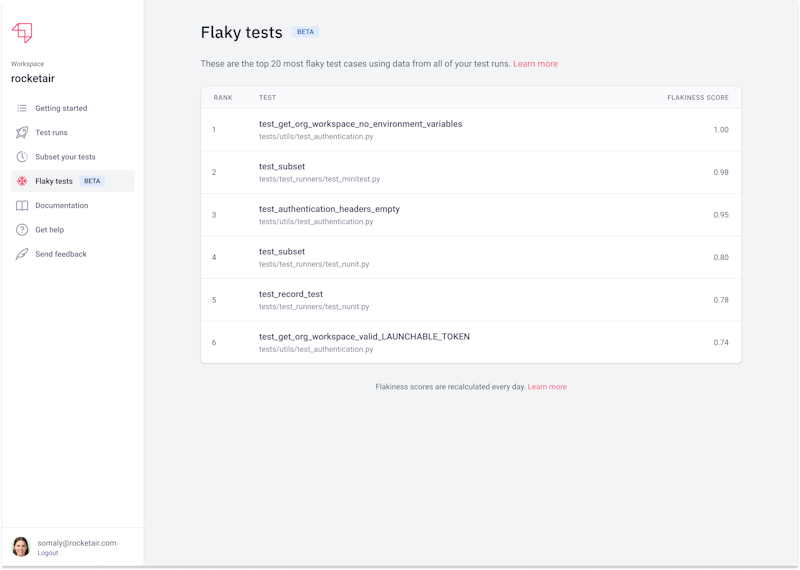The image size is (800, 570).
Task: Click the Documentation book icon
Action: pyautogui.click(x=22, y=206)
